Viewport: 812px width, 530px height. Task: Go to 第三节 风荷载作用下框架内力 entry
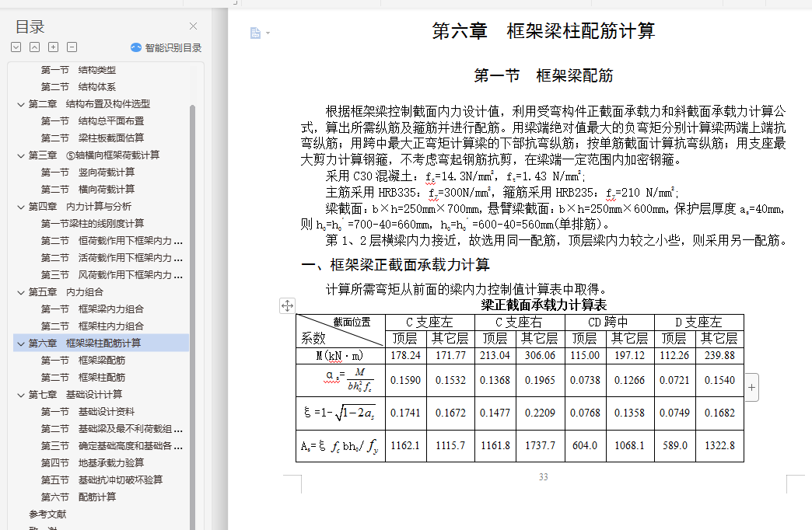tap(112, 275)
